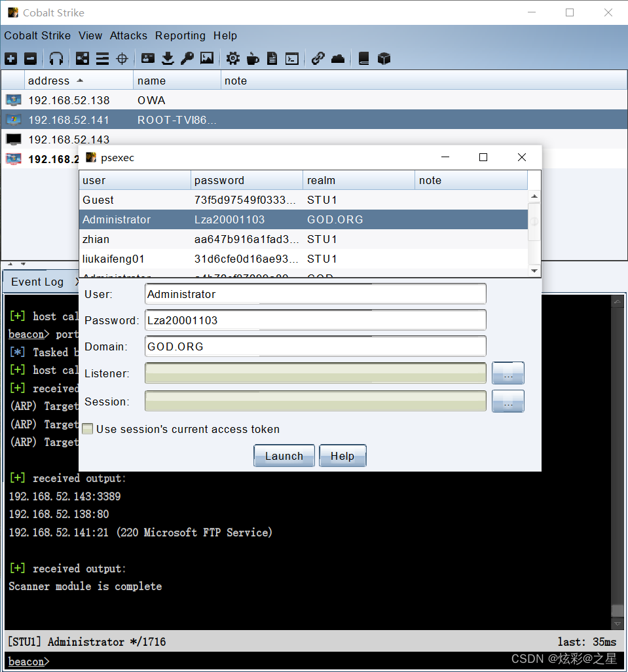This screenshot has height=672, width=628.
Task: Open listeners via the headphones icon
Action: click(56, 58)
